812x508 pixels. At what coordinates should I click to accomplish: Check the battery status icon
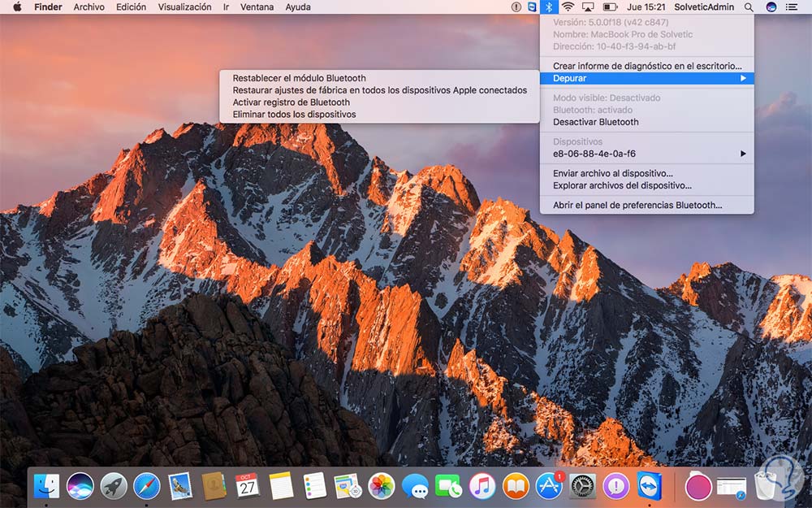pos(610,7)
